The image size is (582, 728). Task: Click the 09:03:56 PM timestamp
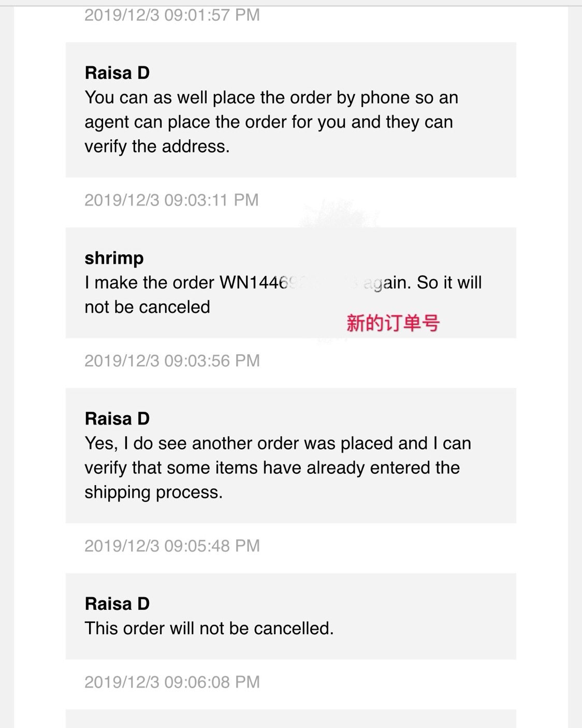(x=172, y=360)
